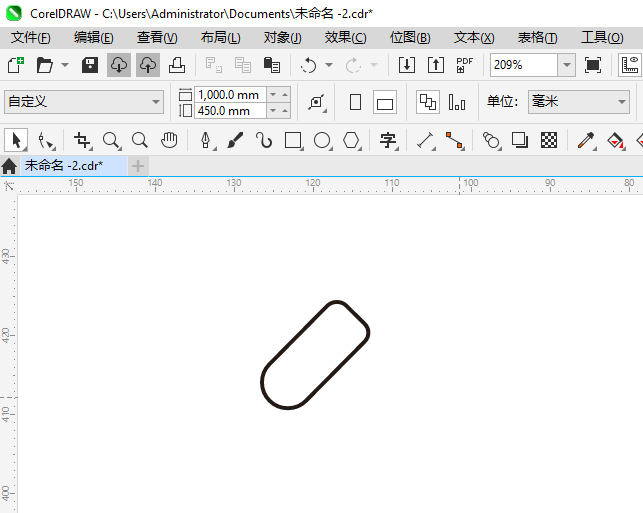Select the Pick tool arrow
This screenshot has width=643, height=513.
pos(16,140)
